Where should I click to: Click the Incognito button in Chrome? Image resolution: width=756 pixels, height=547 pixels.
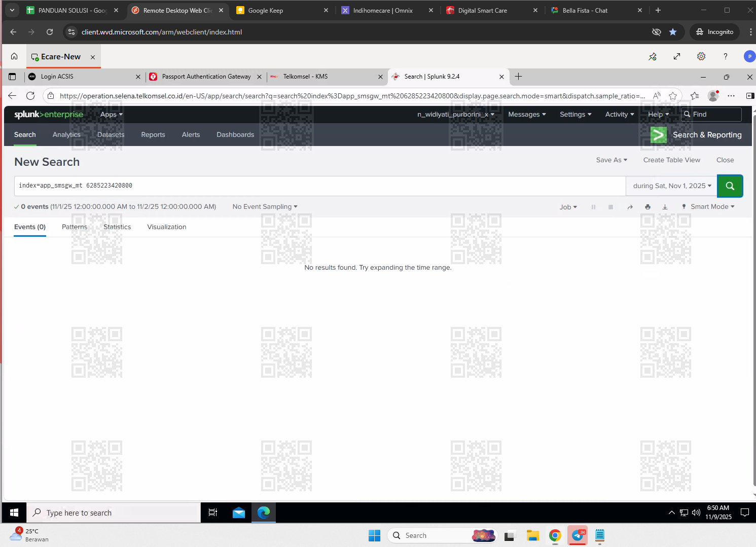[714, 32]
